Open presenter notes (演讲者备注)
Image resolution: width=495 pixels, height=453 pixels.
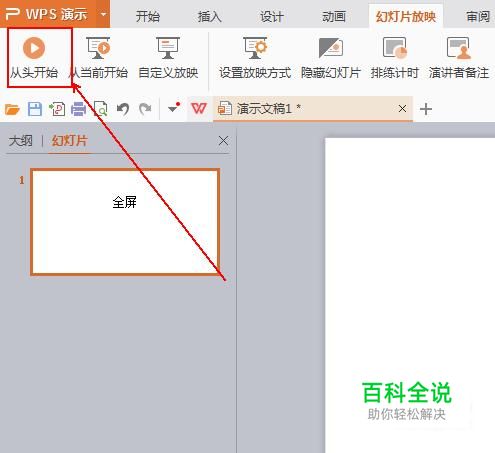[459, 58]
